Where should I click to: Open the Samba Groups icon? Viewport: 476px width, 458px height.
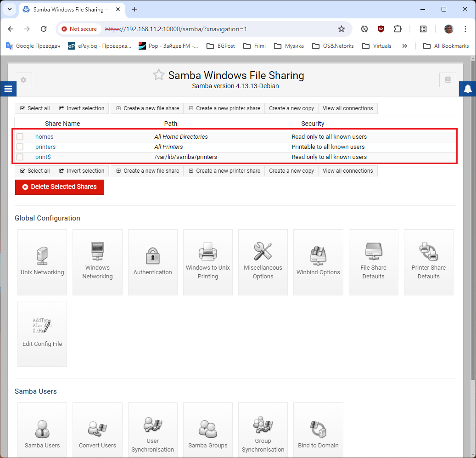click(x=208, y=430)
